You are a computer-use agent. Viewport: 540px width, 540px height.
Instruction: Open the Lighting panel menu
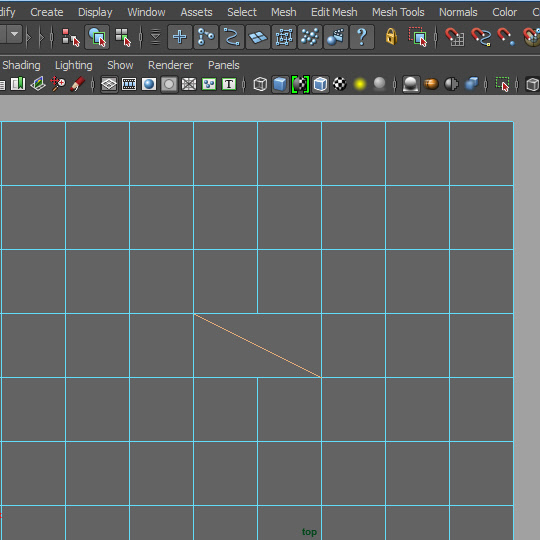74,65
